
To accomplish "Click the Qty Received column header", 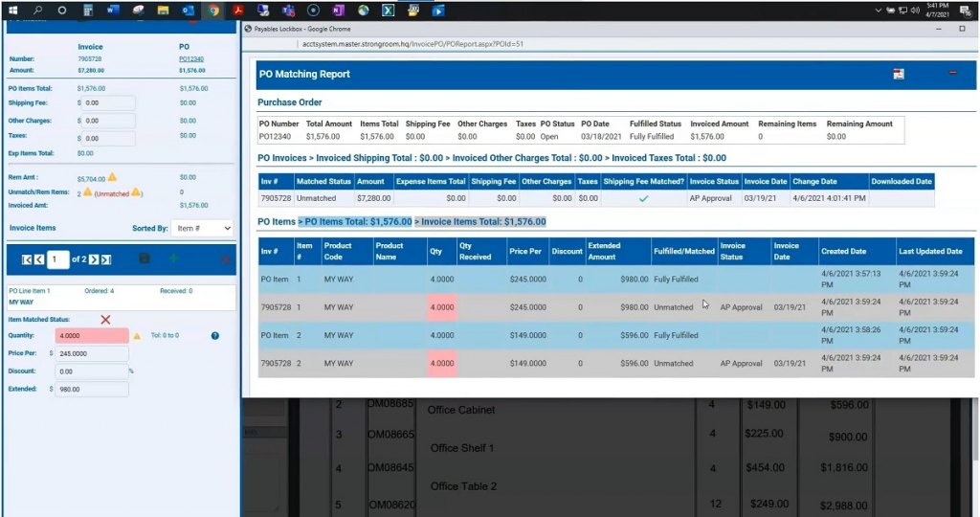I will coord(480,251).
